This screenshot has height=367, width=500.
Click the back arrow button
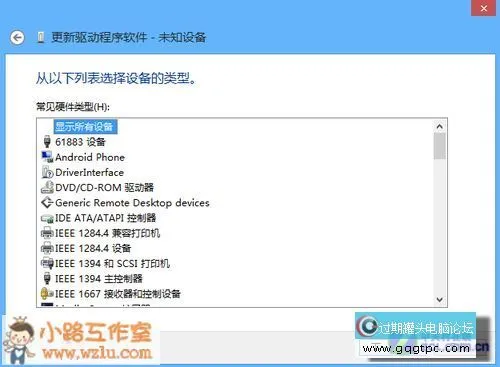17,37
